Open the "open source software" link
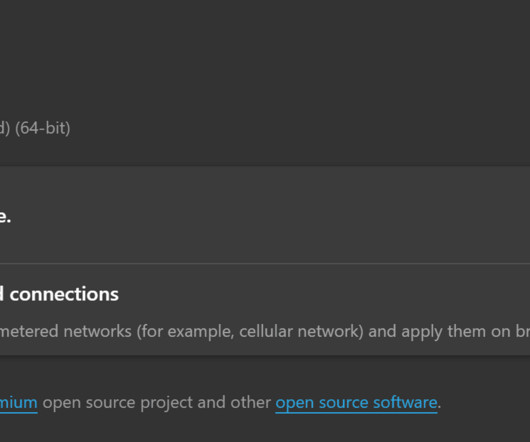The width and height of the screenshot is (530, 442). tap(356, 403)
